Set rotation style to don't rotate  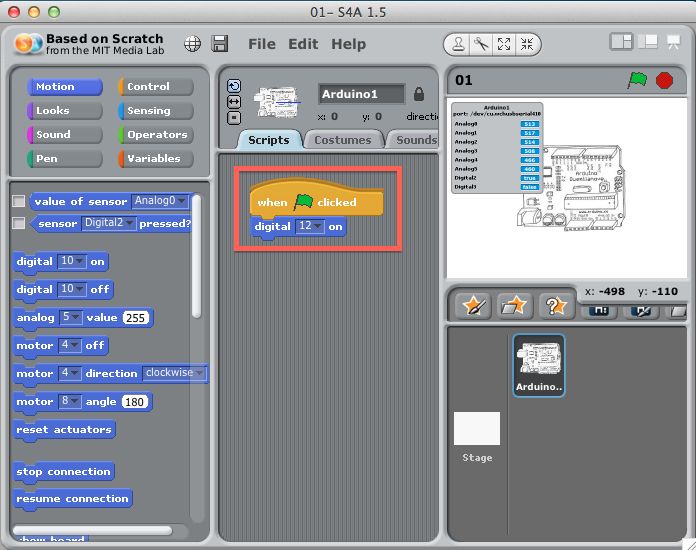tap(234, 118)
